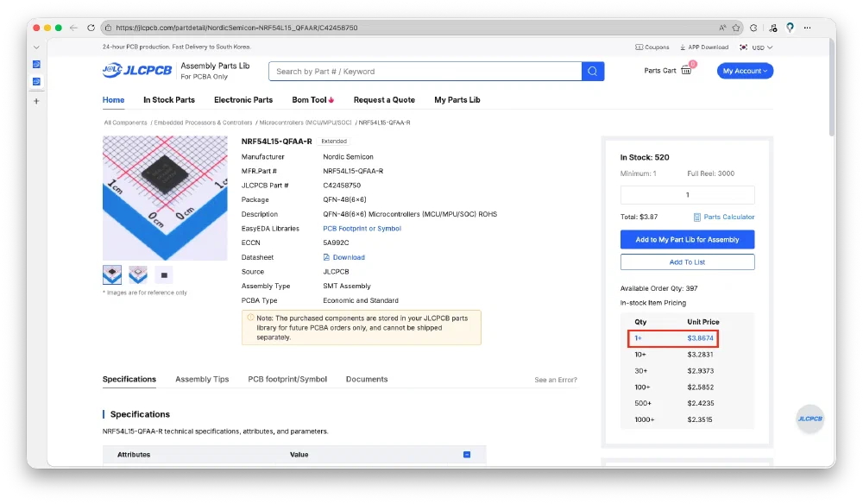Click the JLCPCB logo
This screenshot has width=863, height=504.
[137, 71]
